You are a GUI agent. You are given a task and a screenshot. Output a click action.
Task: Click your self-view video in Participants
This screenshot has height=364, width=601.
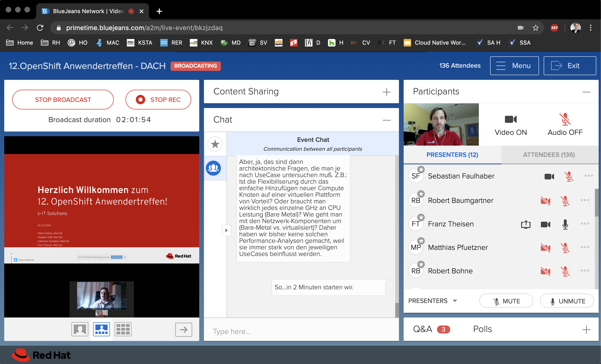click(441, 124)
